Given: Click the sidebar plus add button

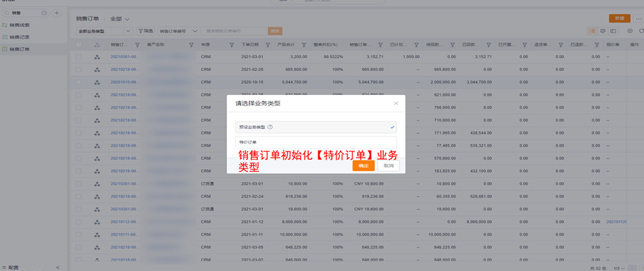Looking at the screenshot, I should [x=57, y=13].
